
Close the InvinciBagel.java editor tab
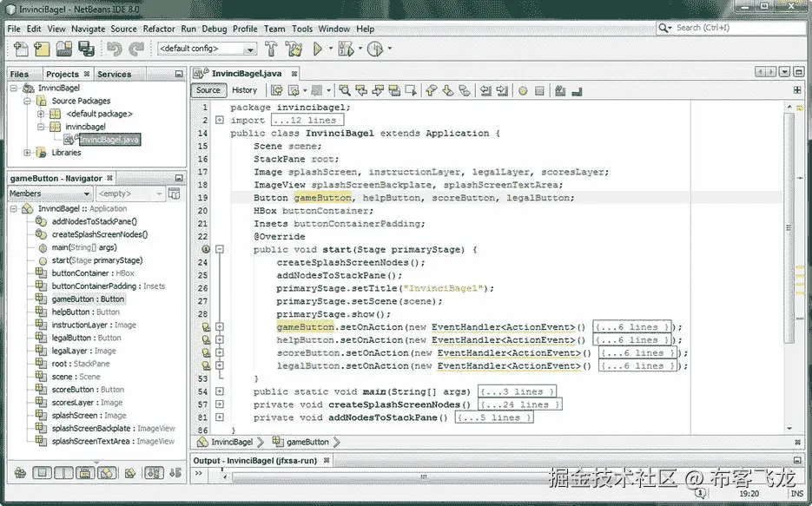tap(294, 74)
